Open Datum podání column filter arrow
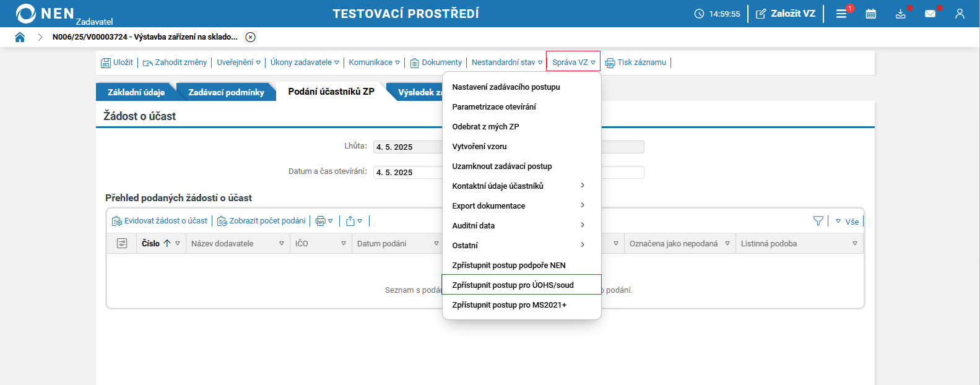The width and height of the screenshot is (980, 385). pos(436,244)
